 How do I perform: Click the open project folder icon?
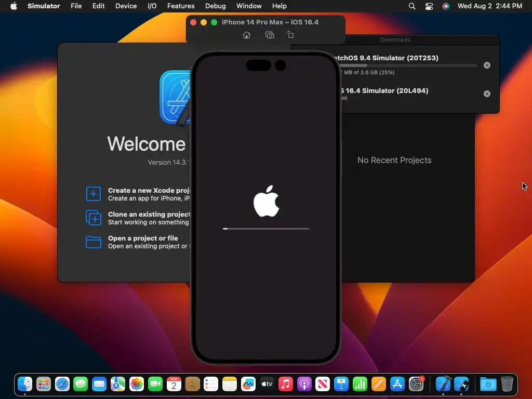[94, 242]
